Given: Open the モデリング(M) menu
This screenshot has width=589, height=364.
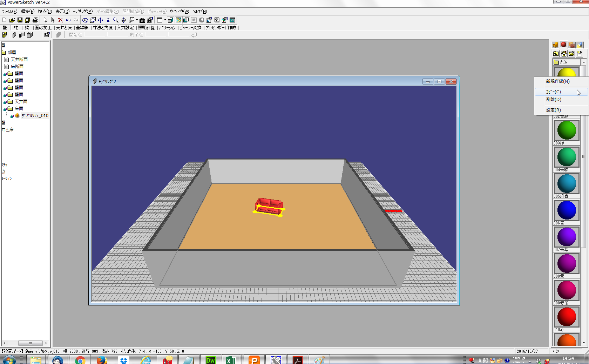Looking at the screenshot, I should tap(83, 12).
